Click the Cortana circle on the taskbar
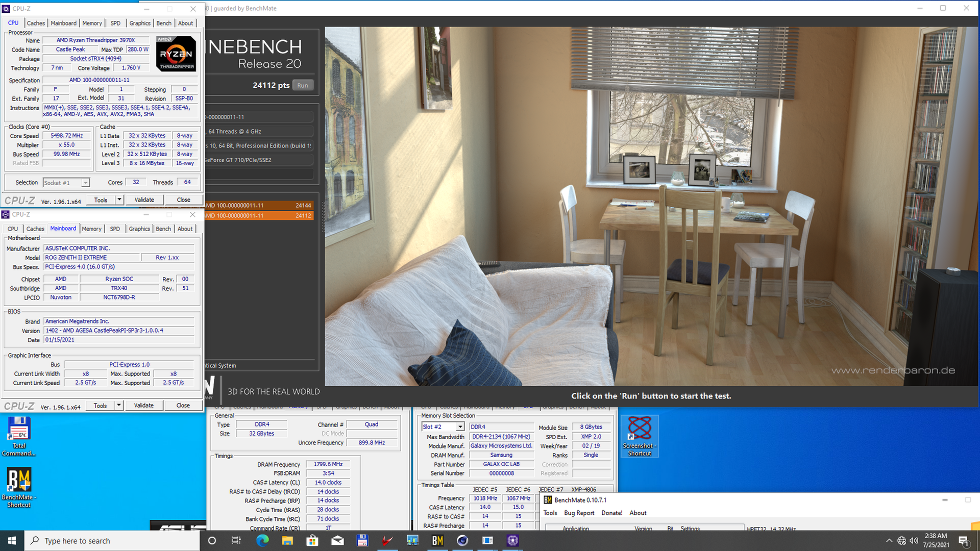Screen dimensions: 980x551 [x=212, y=541]
